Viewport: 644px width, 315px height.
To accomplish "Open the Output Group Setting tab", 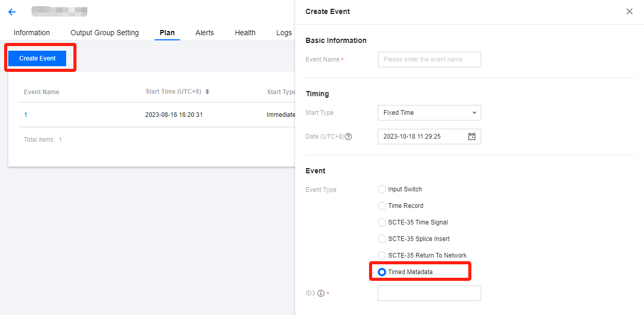I will pyautogui.click(x=104, y=33).
